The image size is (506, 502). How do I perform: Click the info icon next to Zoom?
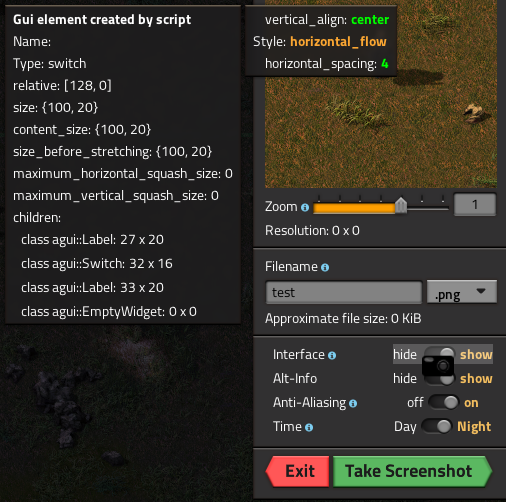pos(305,208)
